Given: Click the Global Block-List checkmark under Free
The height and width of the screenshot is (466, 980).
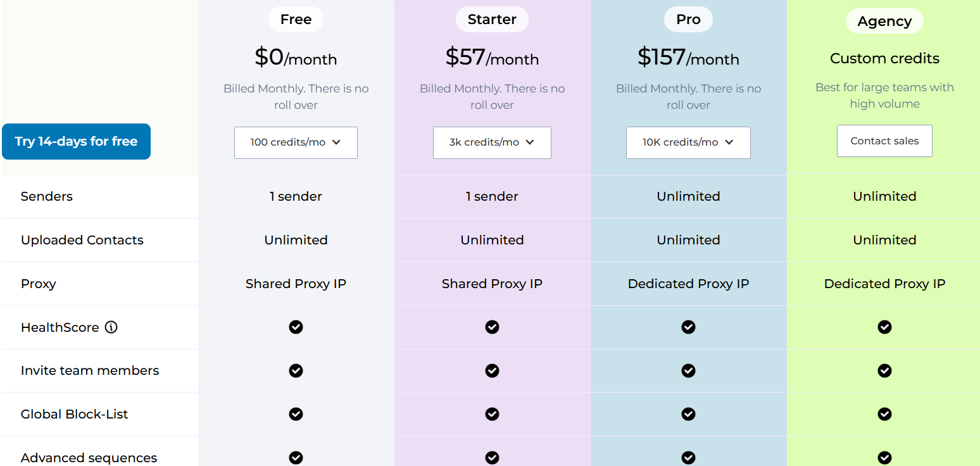Looking at the screenshot, I should (296, 414).
